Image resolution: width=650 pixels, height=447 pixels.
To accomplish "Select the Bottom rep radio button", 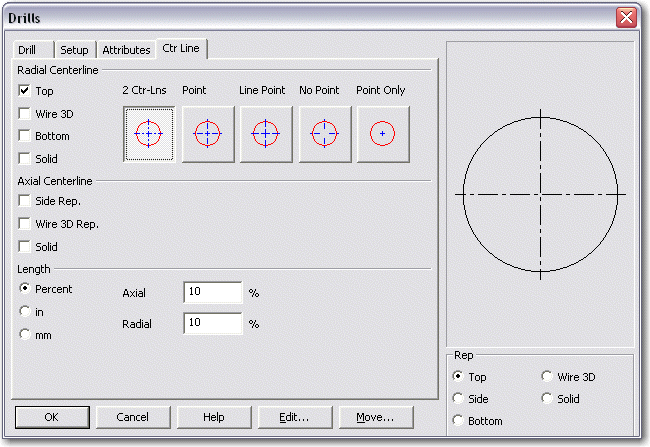I will (458, 420).
